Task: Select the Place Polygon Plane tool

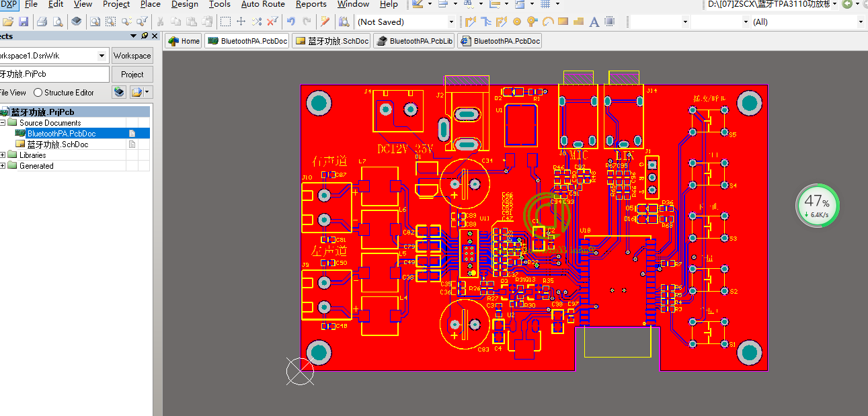Action: (579, 22)
